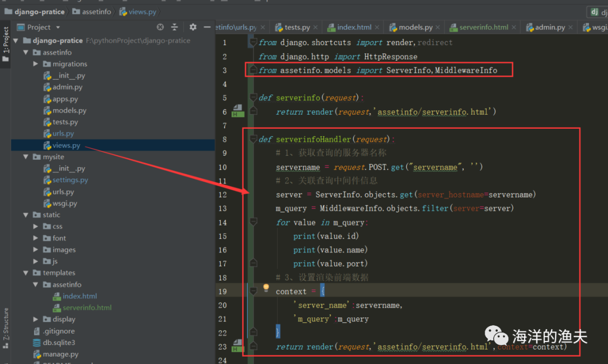Click assetinfo in the breadcrumb path
Viewport: 608px width, 364px height.
(x=97, y=11)
